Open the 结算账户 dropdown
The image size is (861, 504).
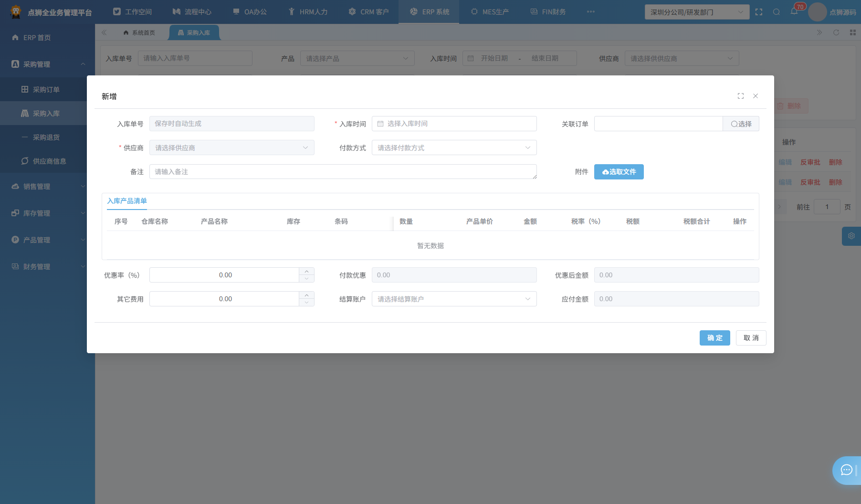pos(454,299)
